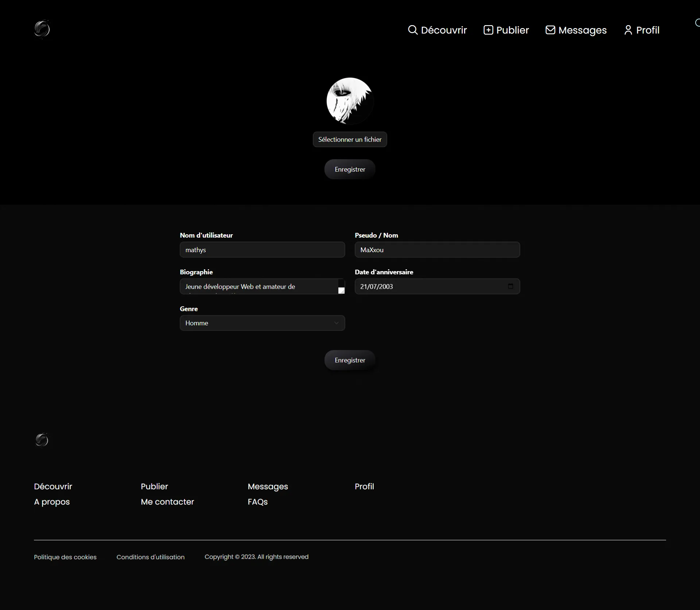Click the profile avatar image
This screenshot has height=610, width=700.
click(350, 101)
